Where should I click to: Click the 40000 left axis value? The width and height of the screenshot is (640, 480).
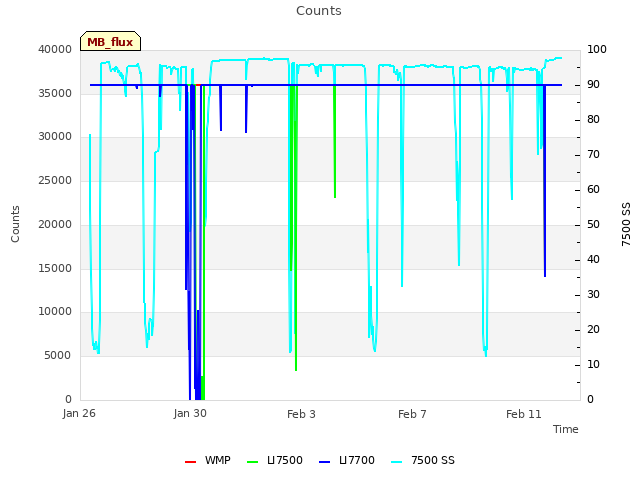coord(55,49)
